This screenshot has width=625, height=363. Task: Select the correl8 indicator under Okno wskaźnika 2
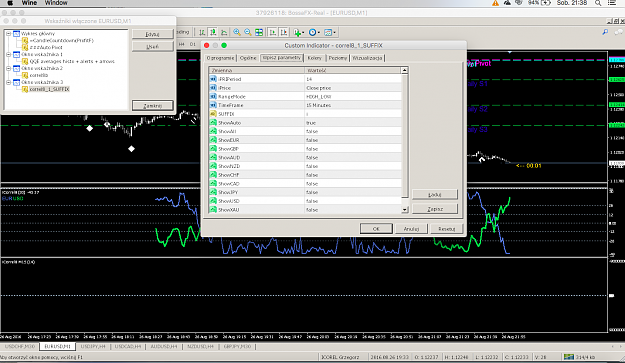click(x=39, y=75)
